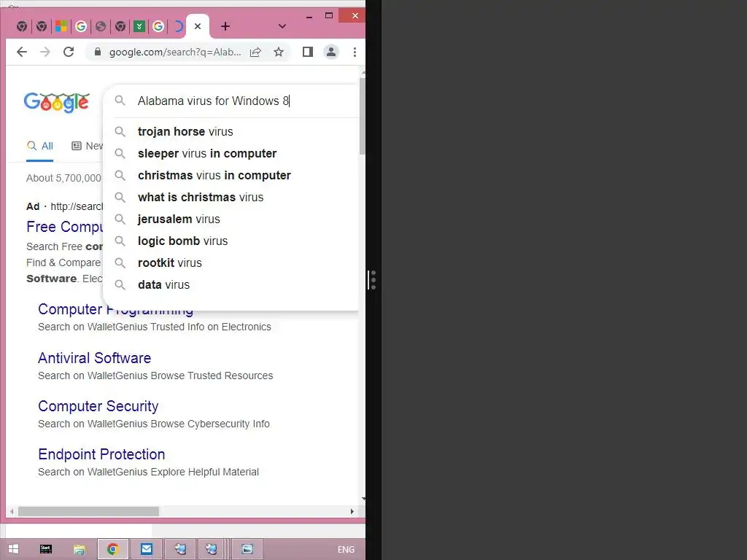The image size is (747, 560).
Task: Click the horizontal scrollbar left arrow
Action: (12, 511)
